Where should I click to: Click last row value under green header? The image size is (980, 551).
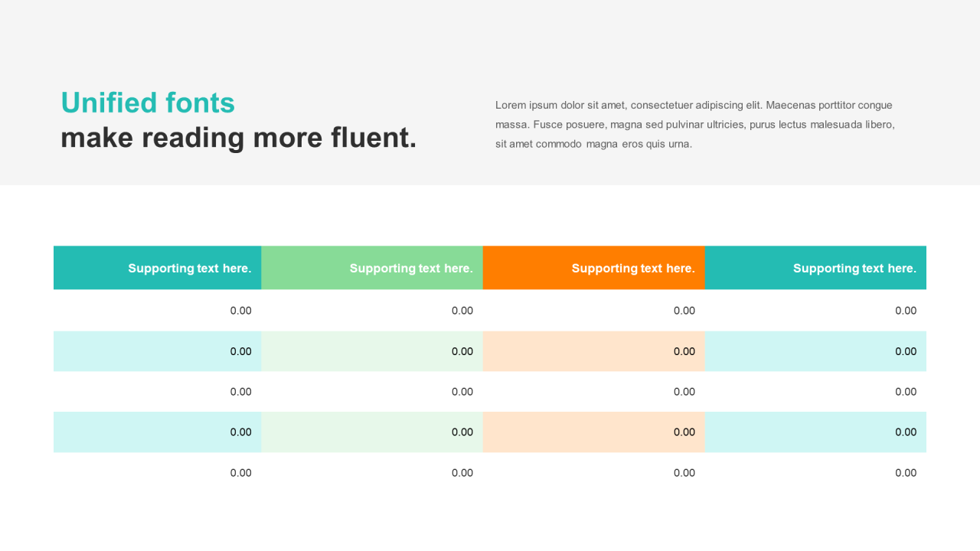[x=462, y=473]
